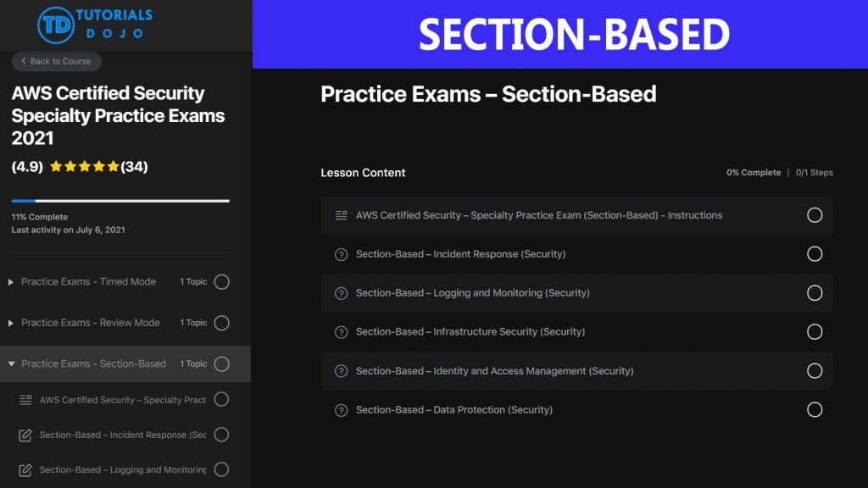Toggle the completion circle for Incident Response lesson
This screenshot has height=488, width=868.
point(815,254)
